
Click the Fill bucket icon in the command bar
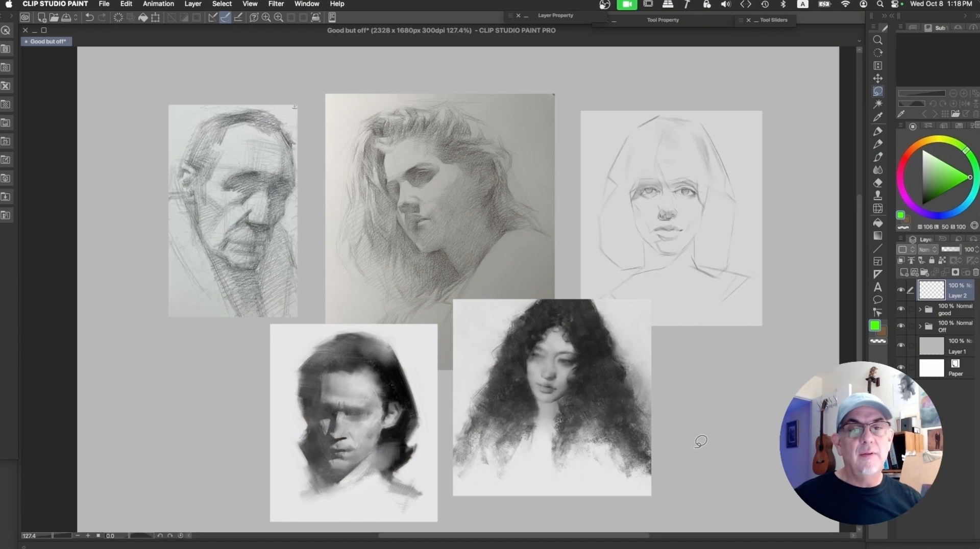(143, 17)
